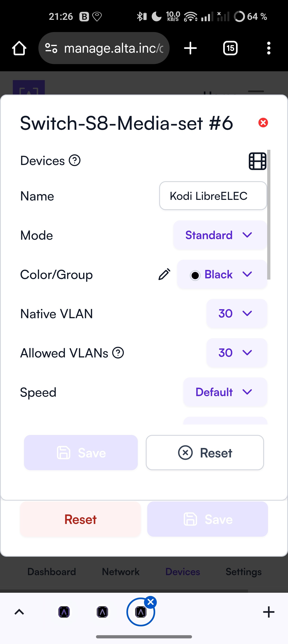Viewport: 288px width, 644px height.
Task: Click the red Reset button
Action: click(80, 519)
